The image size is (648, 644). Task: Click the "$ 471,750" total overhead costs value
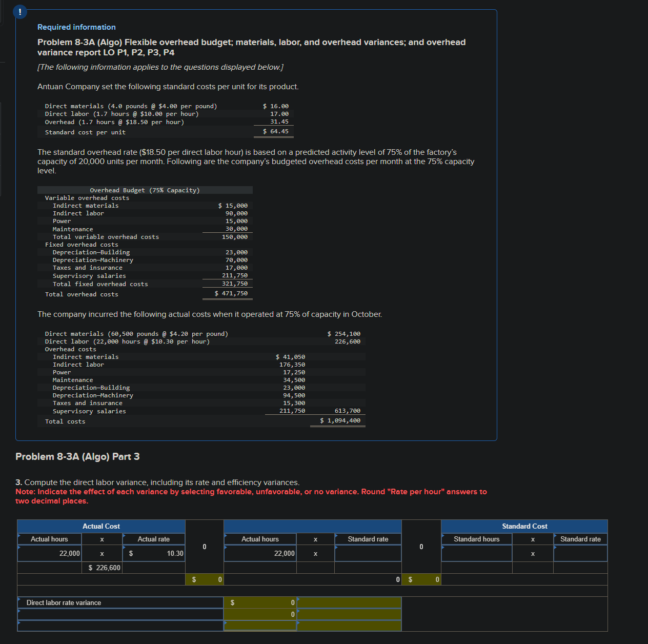pos(231,293)
